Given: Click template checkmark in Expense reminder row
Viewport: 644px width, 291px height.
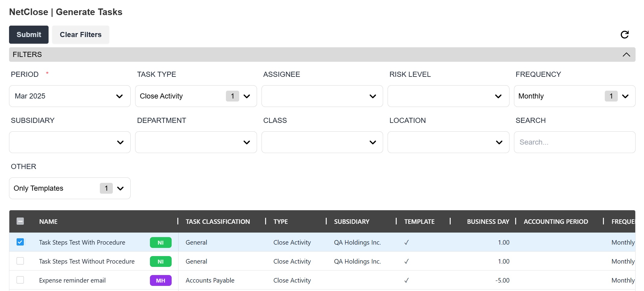Looking at the screenshot, I should tap(407, 280).
